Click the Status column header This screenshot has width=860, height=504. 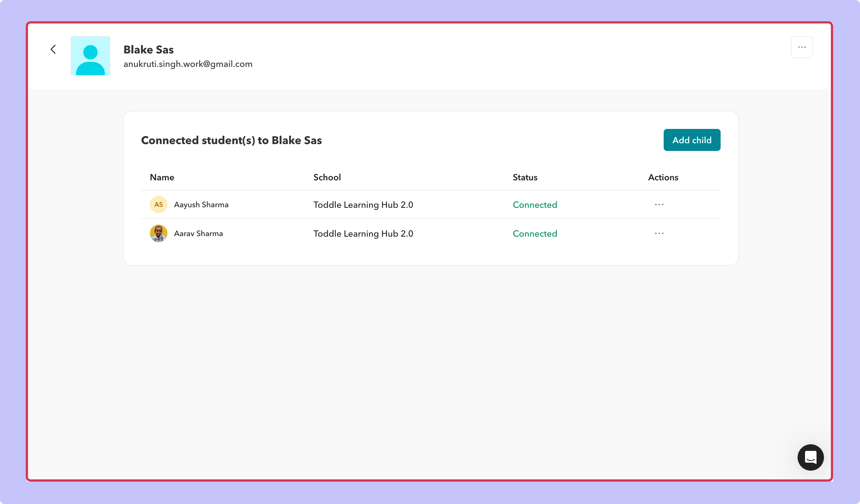tap(525, 177)
